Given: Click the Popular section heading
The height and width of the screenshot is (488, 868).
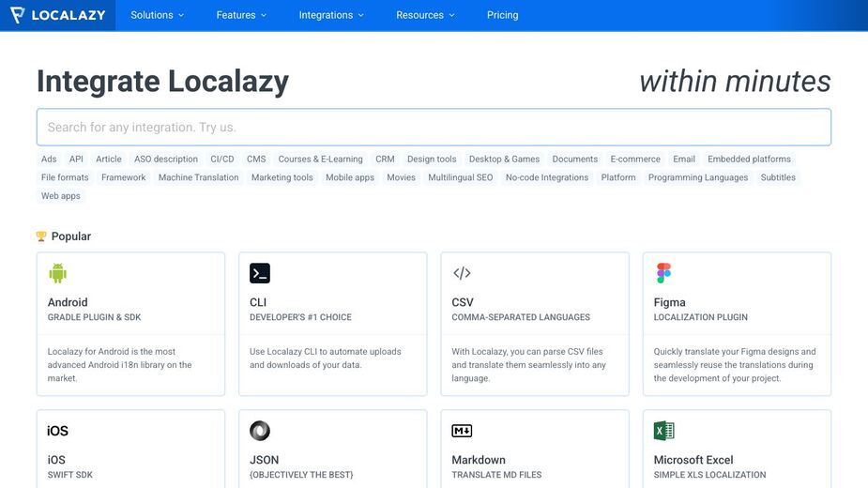Looking at the screenshot, I should point(71,236).
